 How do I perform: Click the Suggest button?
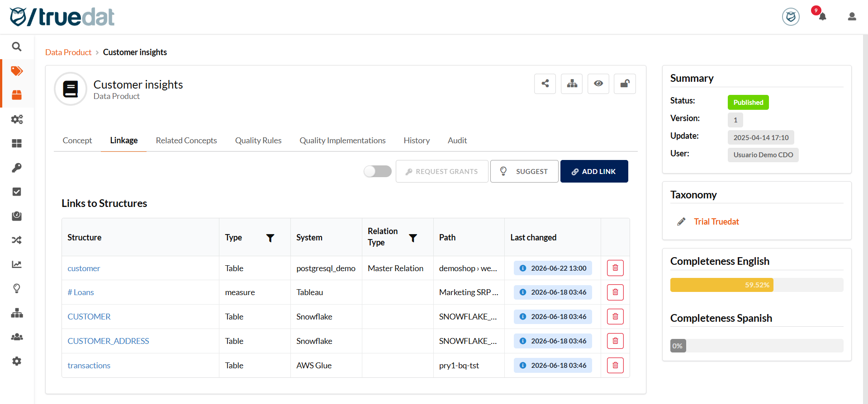524,171
